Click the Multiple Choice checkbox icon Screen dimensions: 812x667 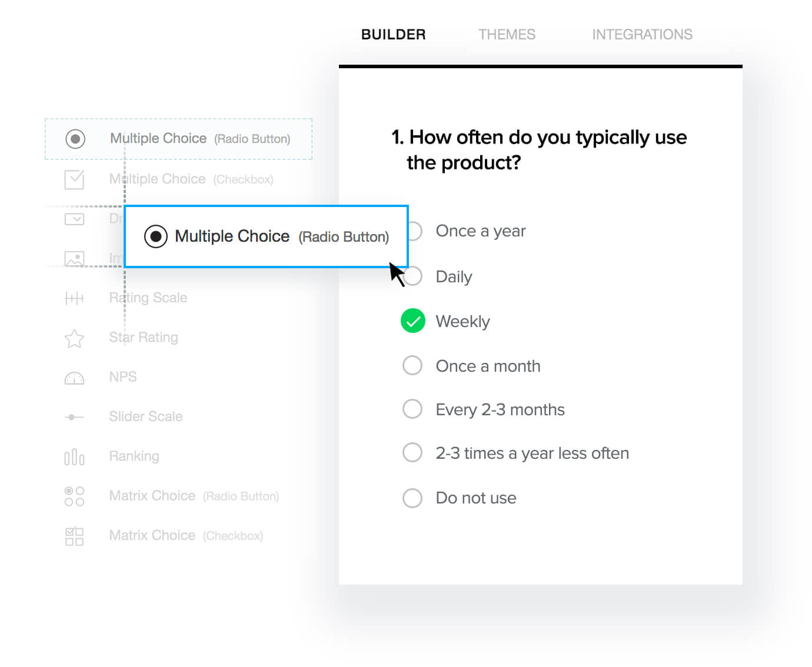tap(74, 179)
